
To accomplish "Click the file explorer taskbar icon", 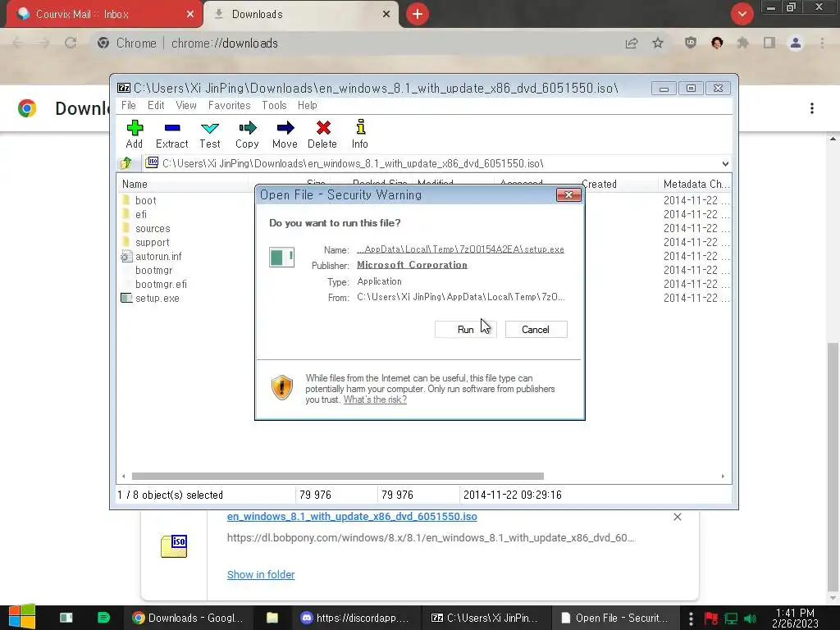I will (272, 618).
